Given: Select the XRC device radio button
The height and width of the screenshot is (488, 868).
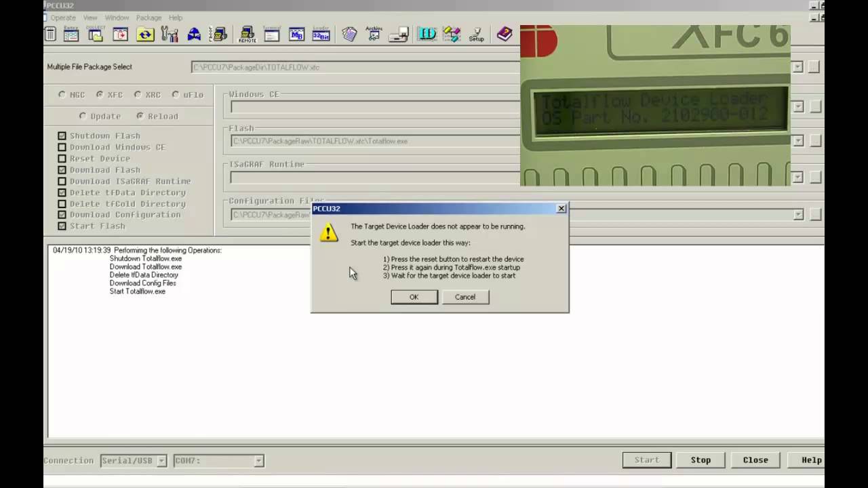Looking at the screenshot, I should click(138, 95).
